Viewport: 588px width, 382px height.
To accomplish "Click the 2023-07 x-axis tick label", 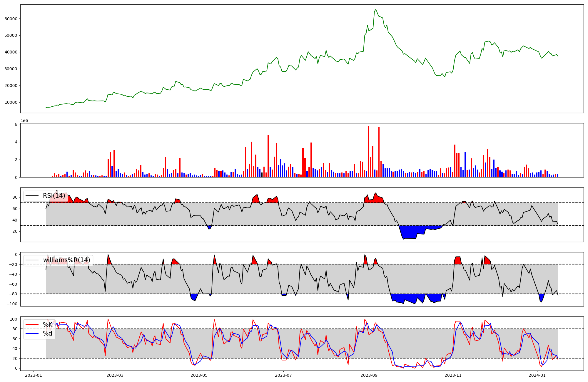I will pyautogui.click(x=283, y=375).
